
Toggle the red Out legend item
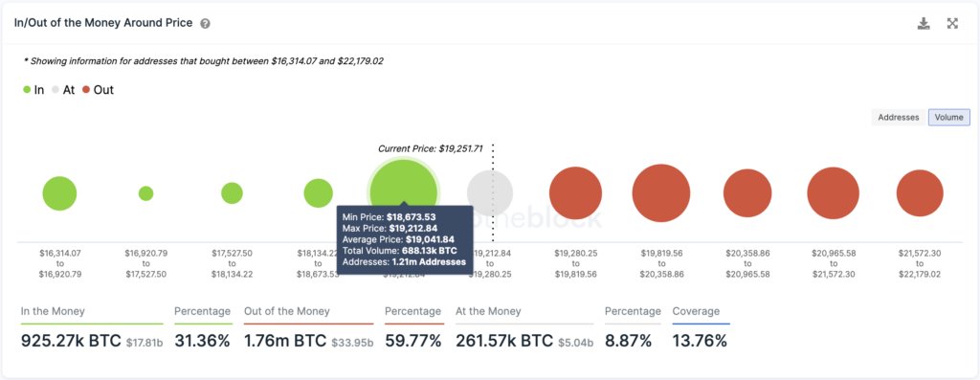pos(99,90)
